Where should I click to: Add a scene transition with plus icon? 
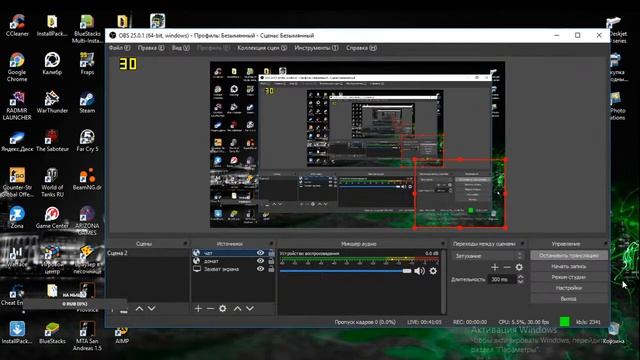tap(495, 267)
